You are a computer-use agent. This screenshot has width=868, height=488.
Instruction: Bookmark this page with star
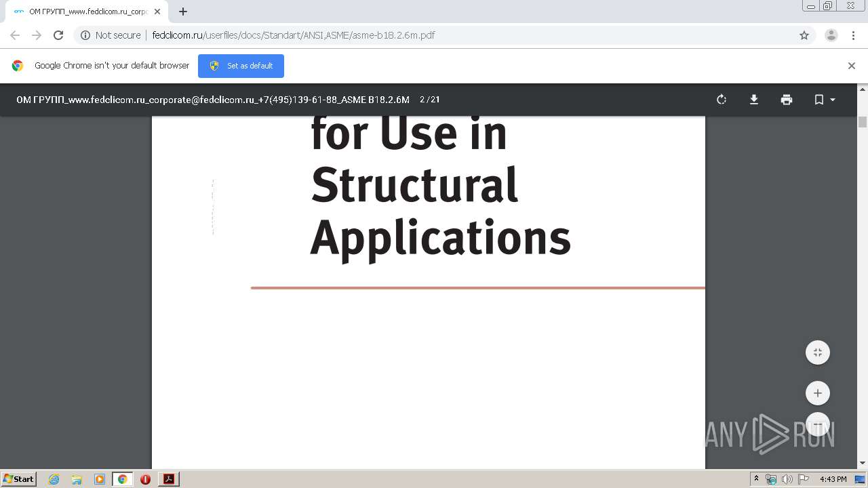[804, 35]
